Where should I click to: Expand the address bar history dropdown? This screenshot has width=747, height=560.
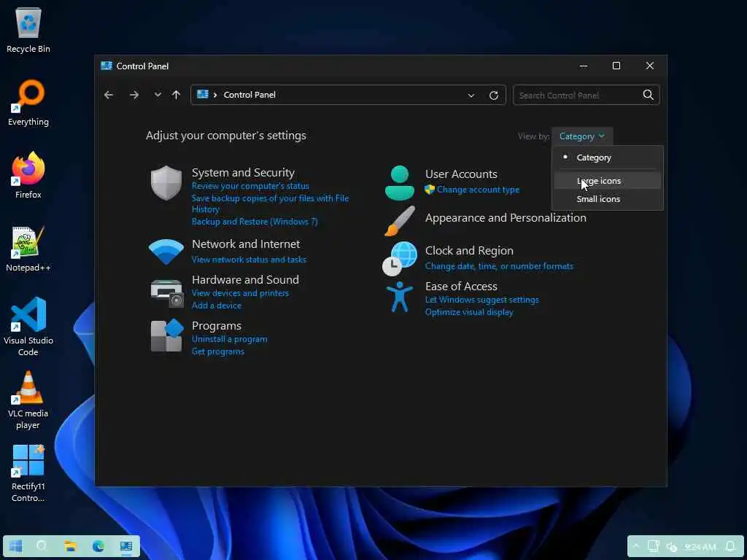coord(471,96)
